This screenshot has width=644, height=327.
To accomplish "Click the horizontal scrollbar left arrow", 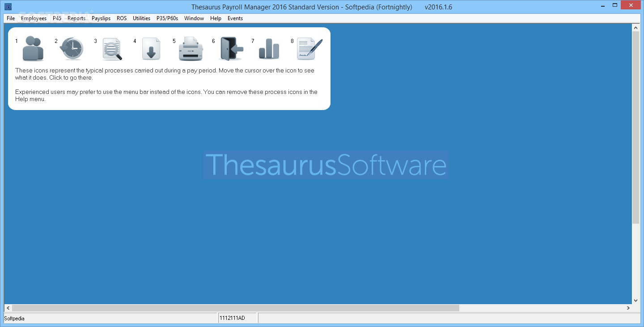I will (x=8, y=308).
